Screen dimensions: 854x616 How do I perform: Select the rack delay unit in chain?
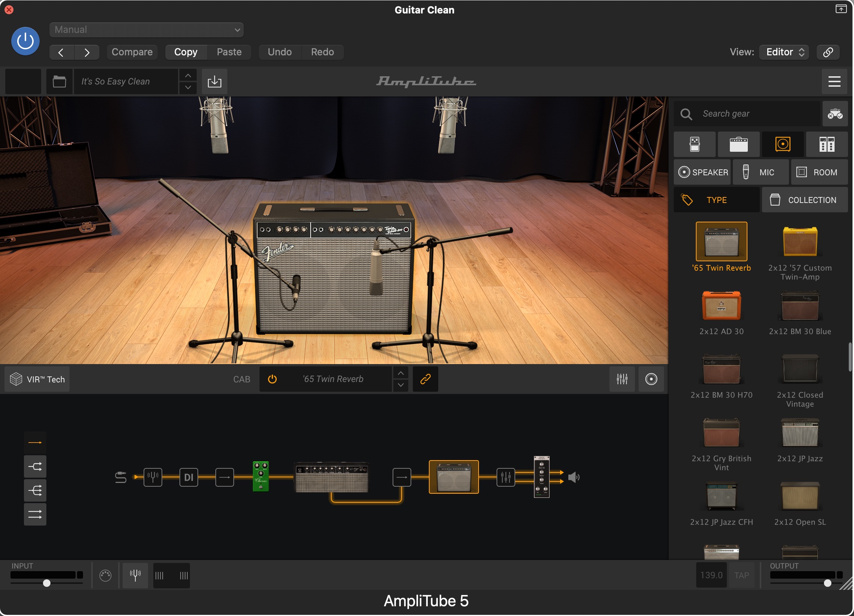click(x=542, y=477)
